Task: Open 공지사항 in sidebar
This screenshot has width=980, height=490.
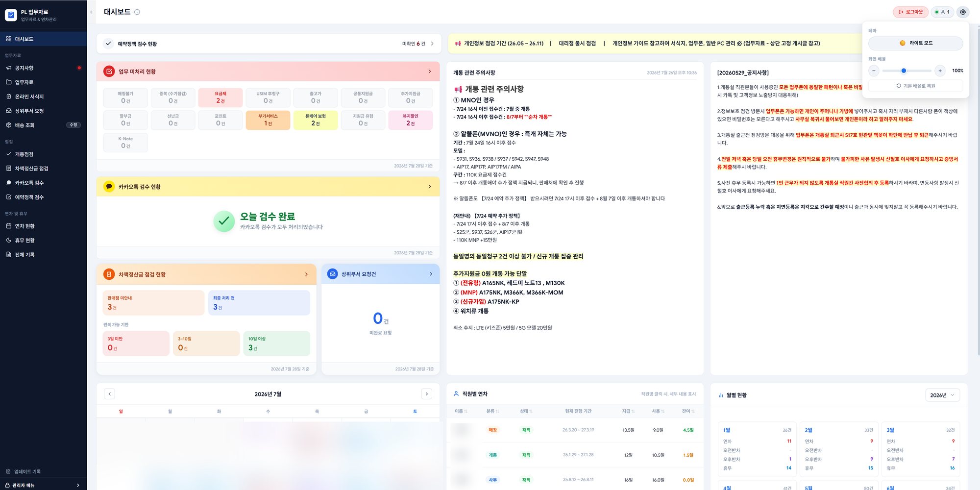Action: click(x=43, y=68)
